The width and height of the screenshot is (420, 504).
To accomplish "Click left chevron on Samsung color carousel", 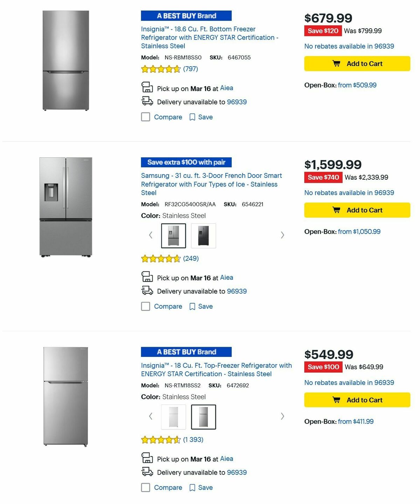I will pos(150,235).
